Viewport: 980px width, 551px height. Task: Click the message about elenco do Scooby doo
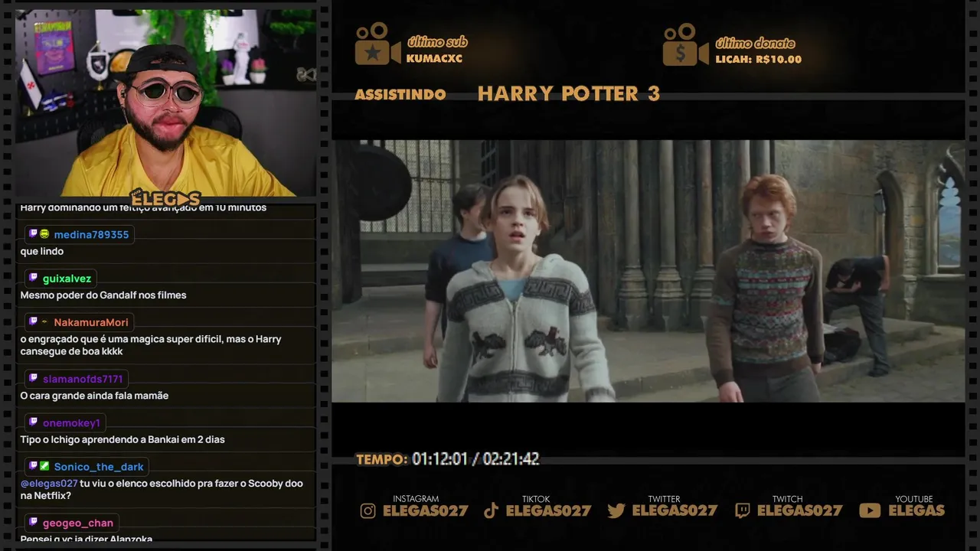(162, 490)
